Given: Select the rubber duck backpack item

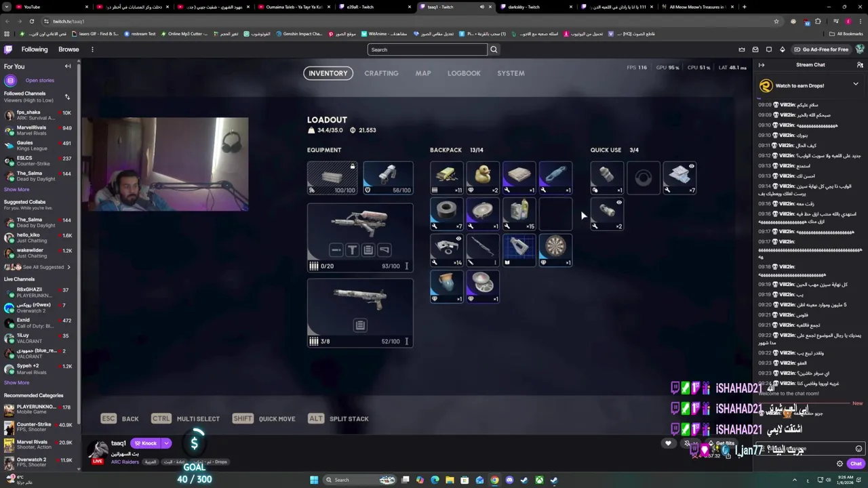Looking at the screenshot, I should point(483,178).
